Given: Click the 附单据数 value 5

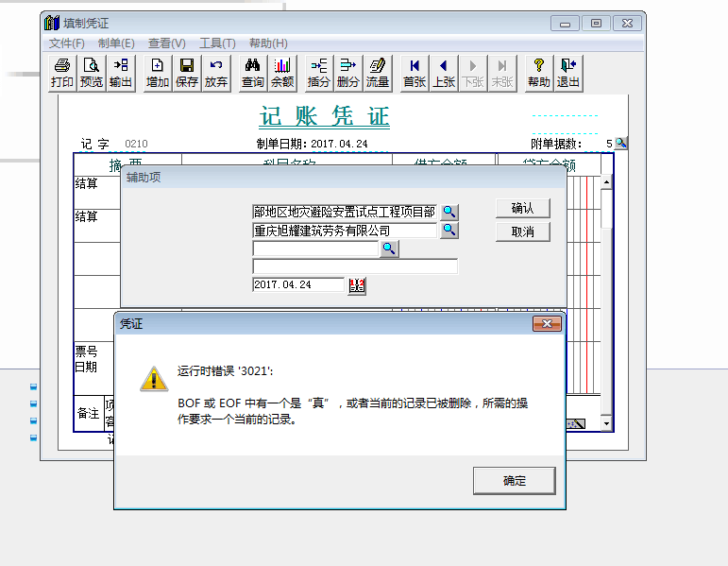Looking at the screenshot, I should tap(609, 144).
